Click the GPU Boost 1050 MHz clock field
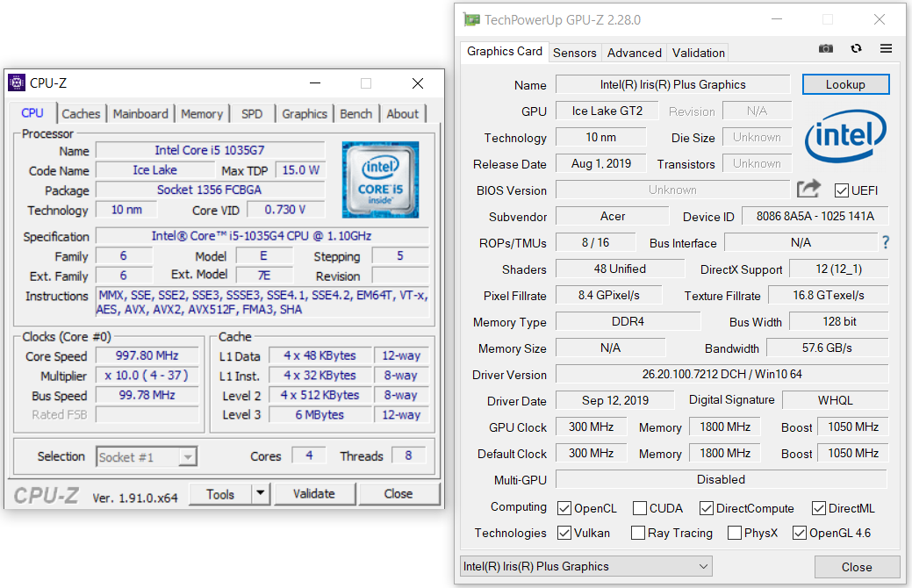The height and width of the screenshot is (588, 912). coord(853,427)
